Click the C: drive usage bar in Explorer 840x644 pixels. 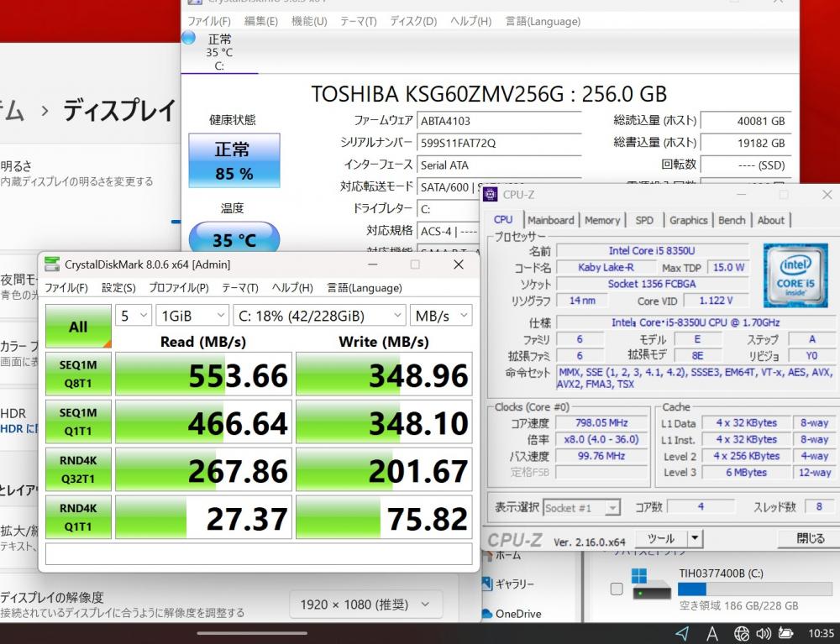(x=754, y=589)
